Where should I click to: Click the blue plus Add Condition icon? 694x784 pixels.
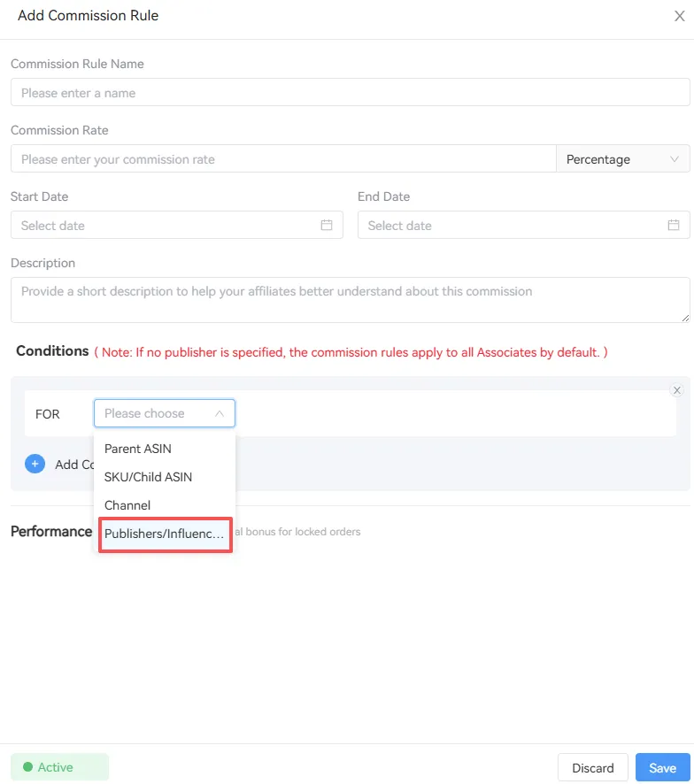[x=35, y=464]
